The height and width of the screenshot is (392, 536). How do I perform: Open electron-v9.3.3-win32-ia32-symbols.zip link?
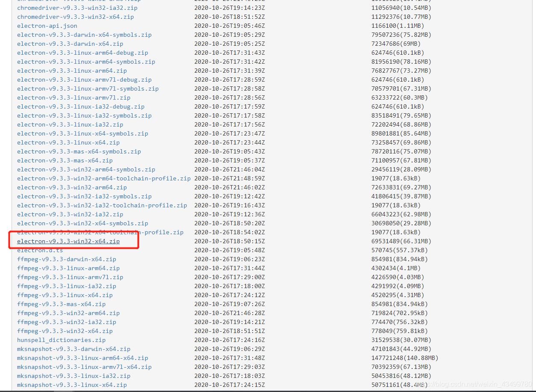84,196
